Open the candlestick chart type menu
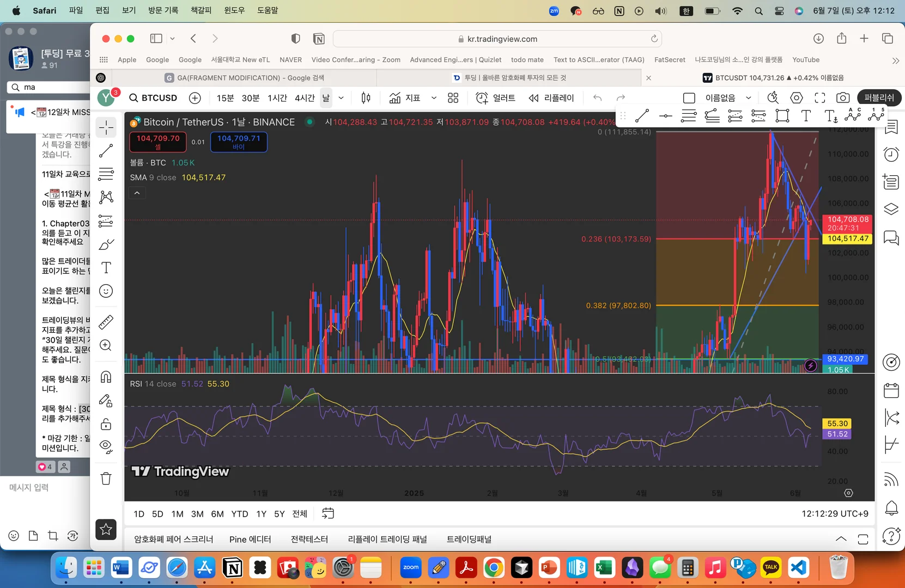 (366, 98)
